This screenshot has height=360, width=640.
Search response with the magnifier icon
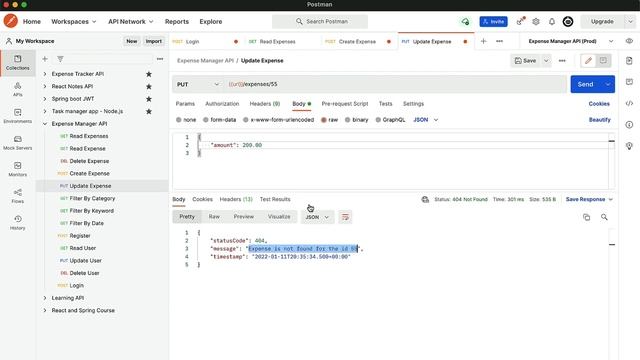click(x=604, y=217)
